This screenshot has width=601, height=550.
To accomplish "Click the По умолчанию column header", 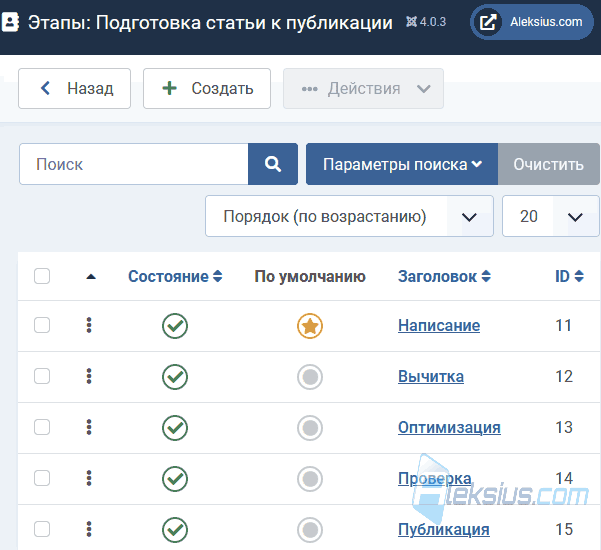I will [x=310, y=276].
